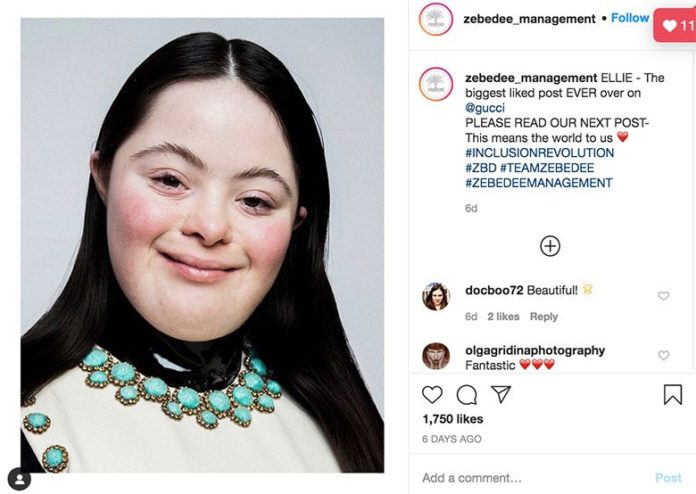Like the post with the heart icon
This screenshot has width=696, height=494.
pos(432,394)
